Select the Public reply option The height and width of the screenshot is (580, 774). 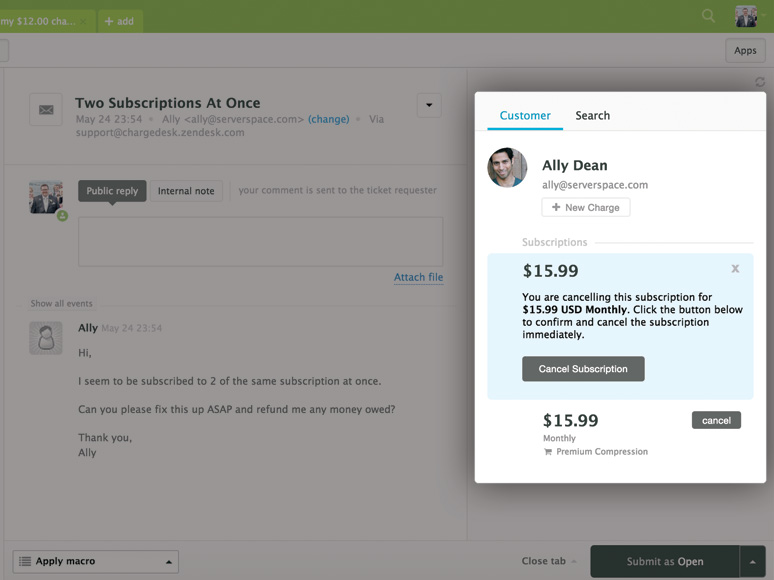point(112,191)
